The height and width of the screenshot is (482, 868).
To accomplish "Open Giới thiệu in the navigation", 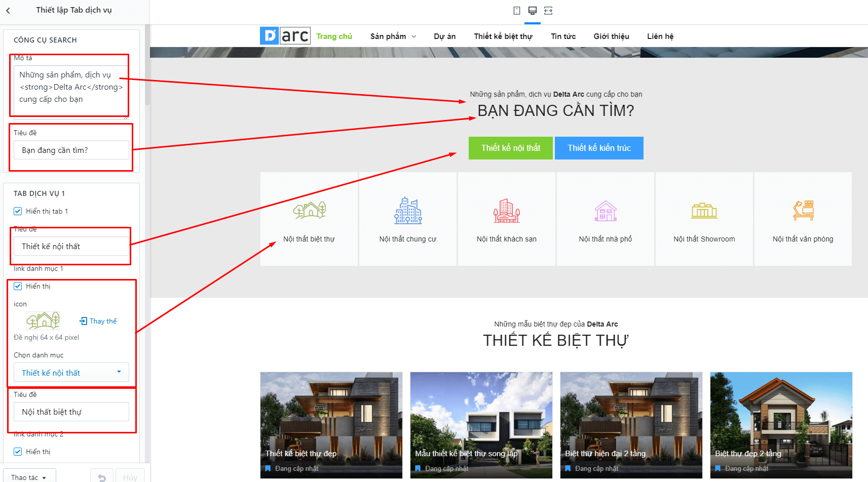I will coord(611,36).
